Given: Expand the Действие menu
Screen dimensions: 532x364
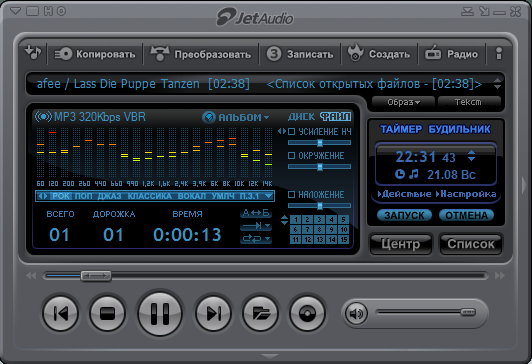Looking at the screenshot, I should [x=404, y=194].
